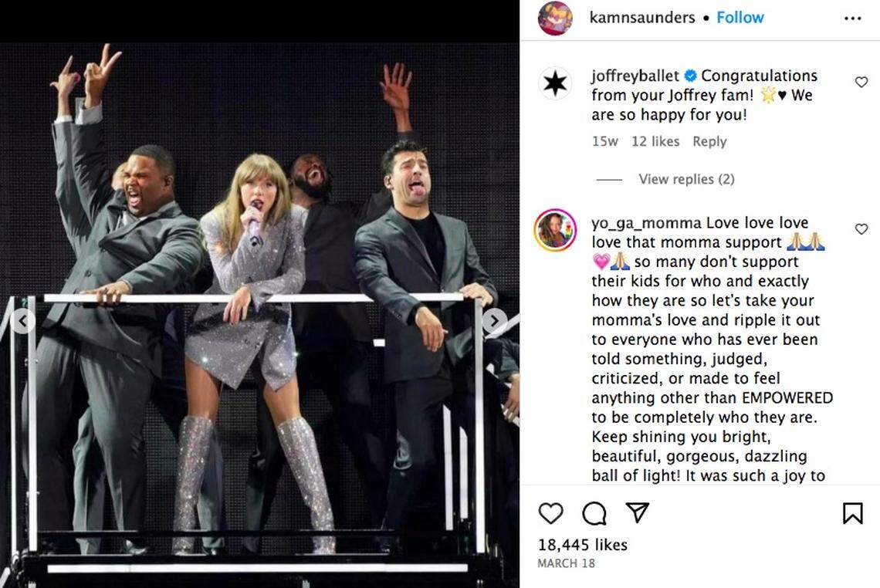
Task: Click the blue Follow button
Action: [x=740, y=17]
